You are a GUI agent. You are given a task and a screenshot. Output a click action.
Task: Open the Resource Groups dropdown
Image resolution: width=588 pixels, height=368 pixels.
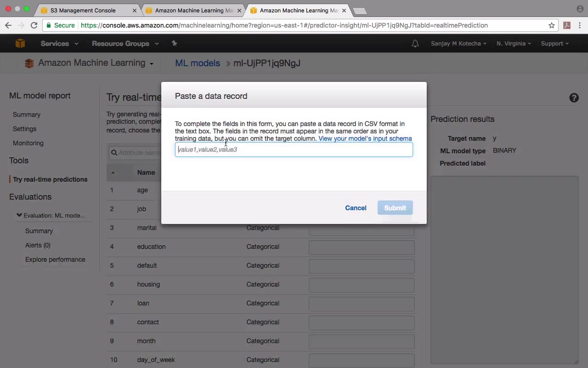pos(125,44)
